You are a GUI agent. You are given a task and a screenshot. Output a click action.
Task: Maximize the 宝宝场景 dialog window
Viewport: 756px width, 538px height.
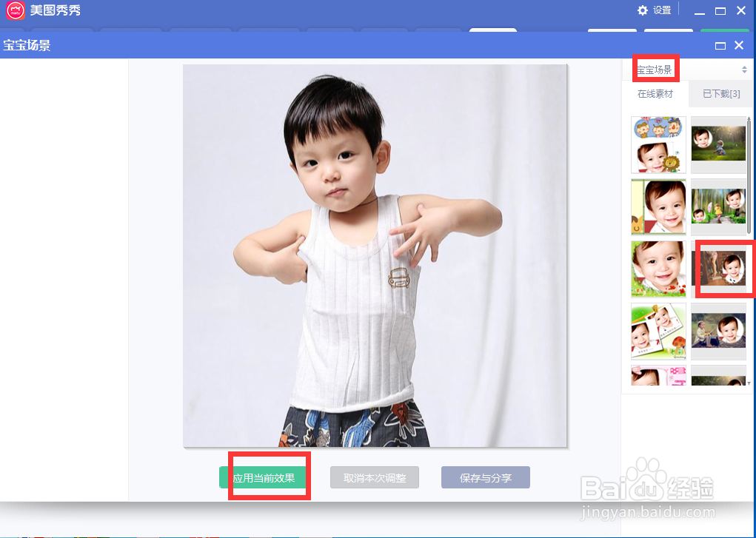pyautogui.click(x=720, y=45)
